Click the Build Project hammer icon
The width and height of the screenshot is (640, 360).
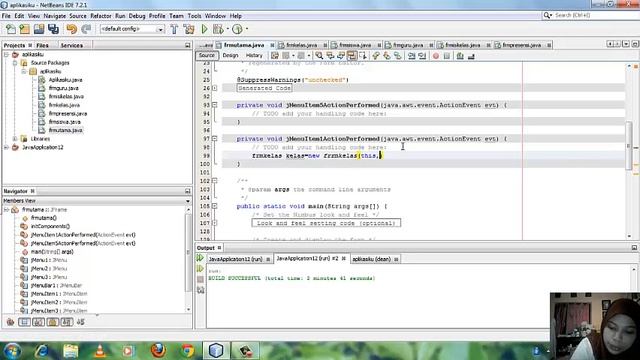click(x=174, y=29)
